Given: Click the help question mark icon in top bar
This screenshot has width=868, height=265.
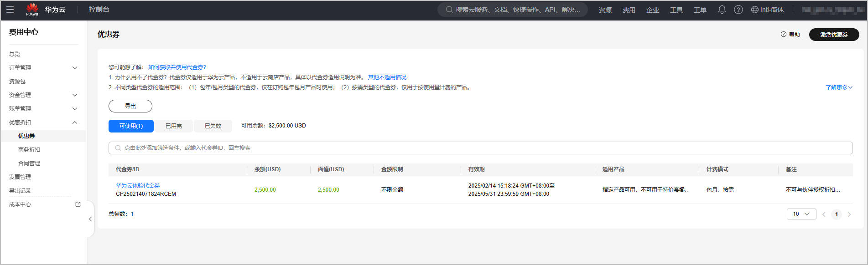Looking at the screenshot, I should tap(738, 10).
